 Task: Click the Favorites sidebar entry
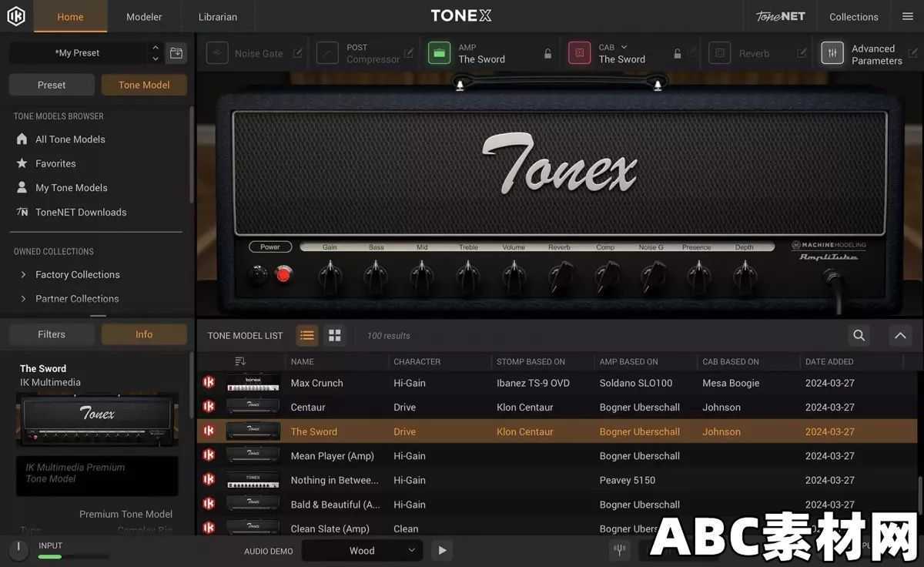click(x=55, y=162)
